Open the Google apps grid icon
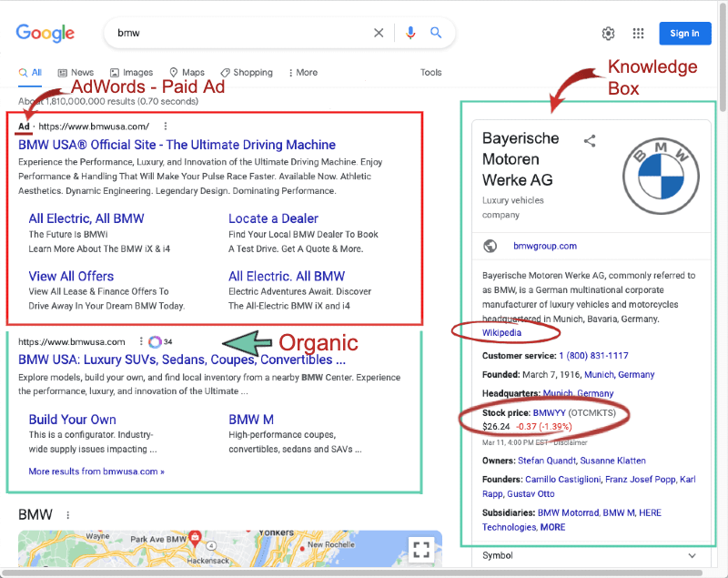This screenshot has height=578, width=728. (639, 34)
